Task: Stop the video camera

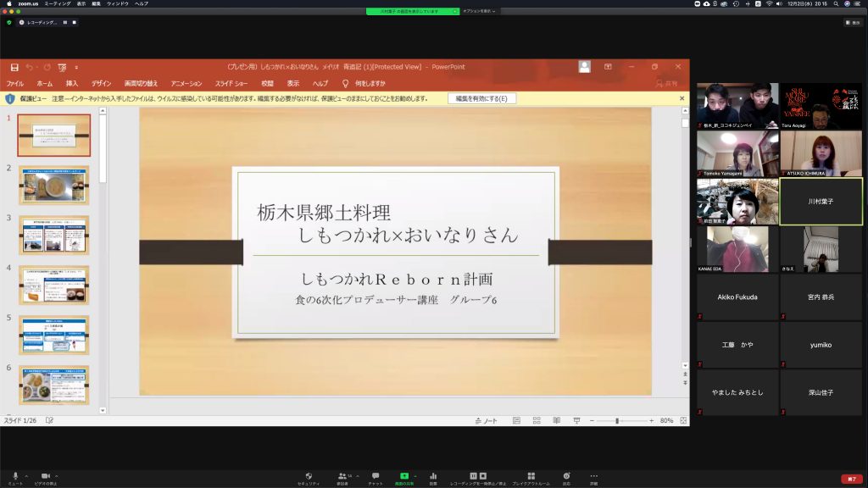Action: 45,474
